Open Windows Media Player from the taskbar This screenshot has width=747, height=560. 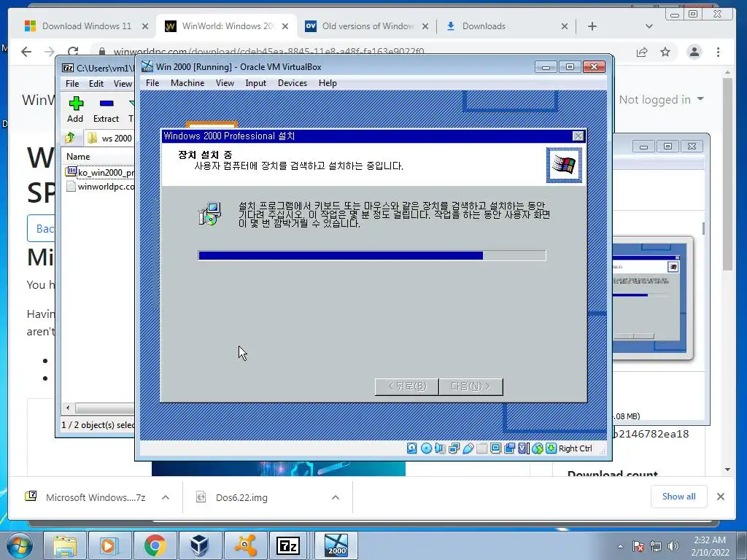coord(109,545)
